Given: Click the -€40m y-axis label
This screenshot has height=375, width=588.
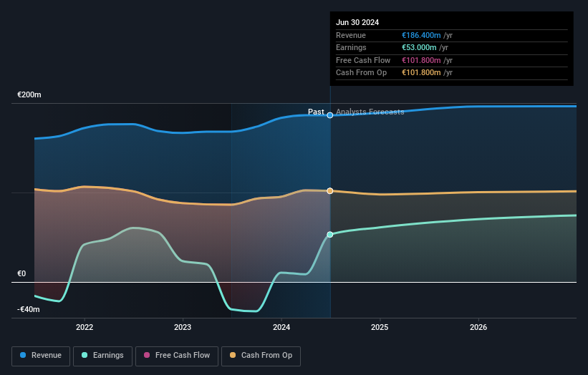Looking at the screenshot, I should pyautogui.click(x=28, y=309).
